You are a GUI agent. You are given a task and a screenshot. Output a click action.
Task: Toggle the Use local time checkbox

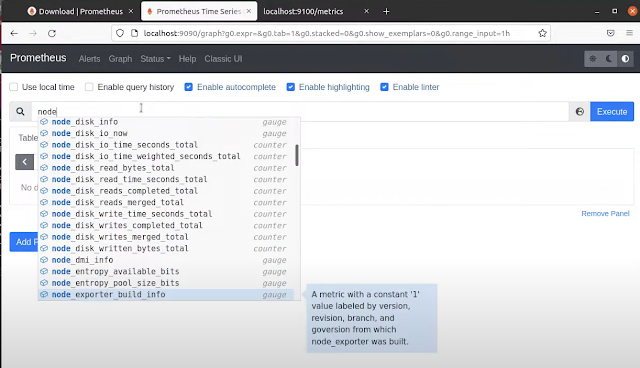click(13, 87)
